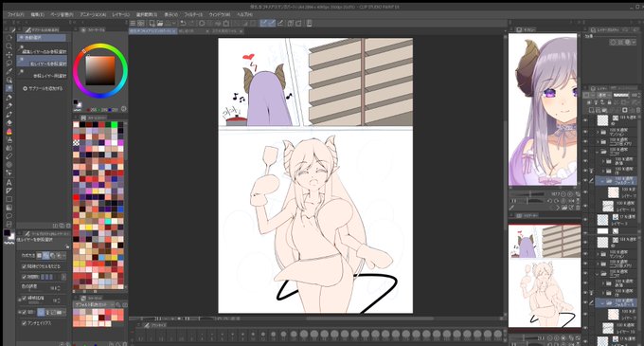
Task: Click the New document icon in the command bar
Action: coord(152,23)
